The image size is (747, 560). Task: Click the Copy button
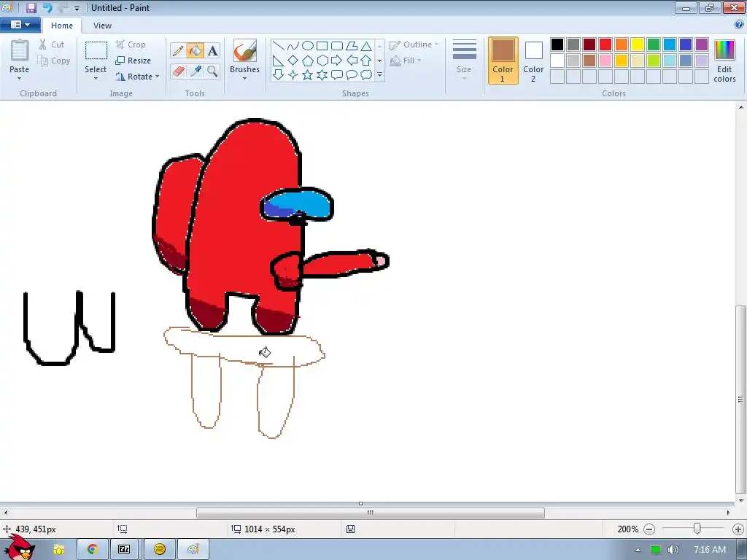(x=54, y=61)
